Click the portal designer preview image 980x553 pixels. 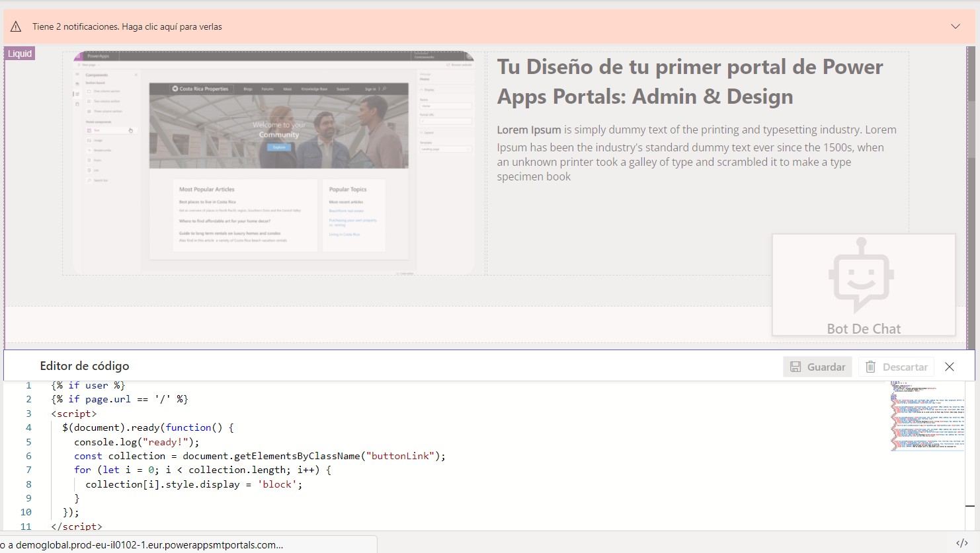click(274, 163)
